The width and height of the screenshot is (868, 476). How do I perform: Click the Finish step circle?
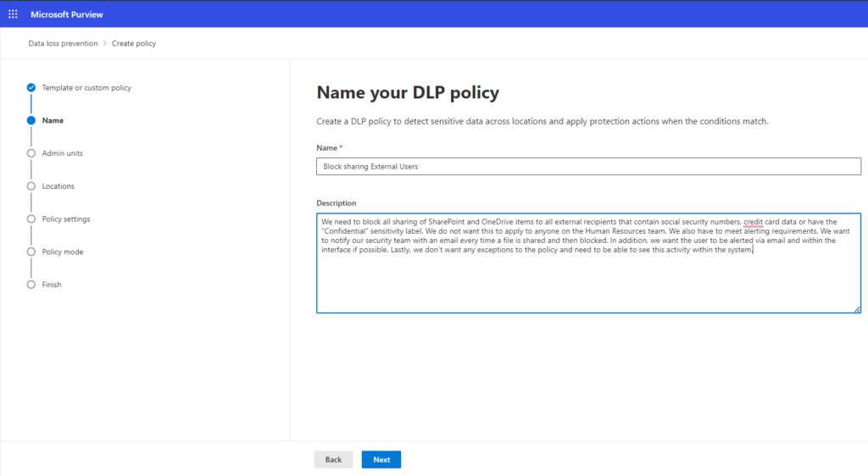pyautogui.click(x=31, y=285)
